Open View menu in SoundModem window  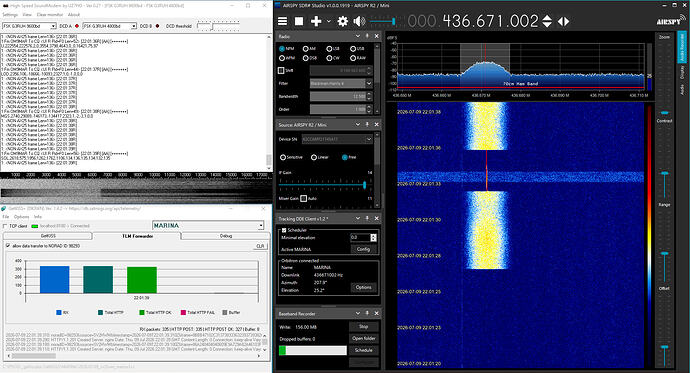tap(27, 15)
